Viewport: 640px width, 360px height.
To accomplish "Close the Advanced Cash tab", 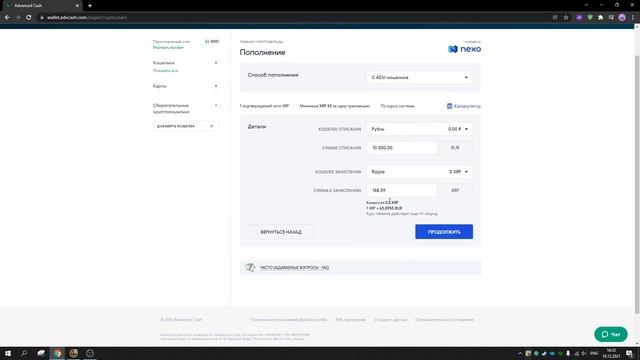I will pos(77,6).
